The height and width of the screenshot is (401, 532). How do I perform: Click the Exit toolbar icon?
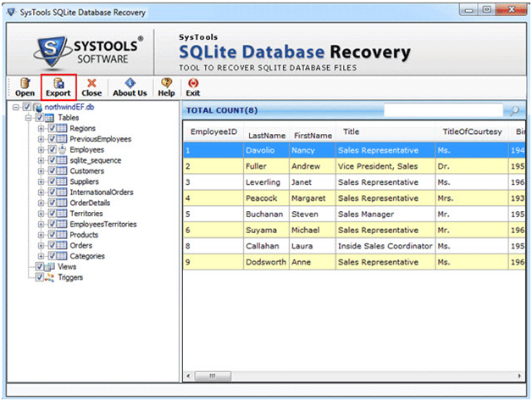[193, 83]
